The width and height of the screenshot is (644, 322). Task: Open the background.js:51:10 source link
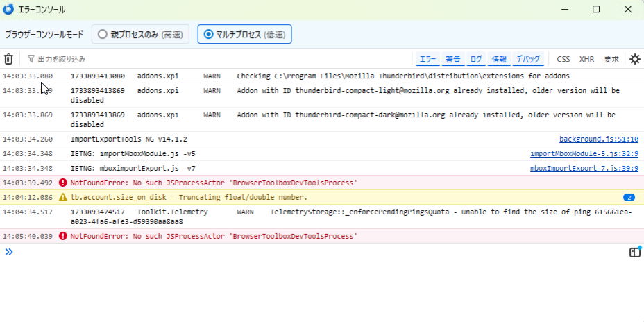(x=599, y=139)
